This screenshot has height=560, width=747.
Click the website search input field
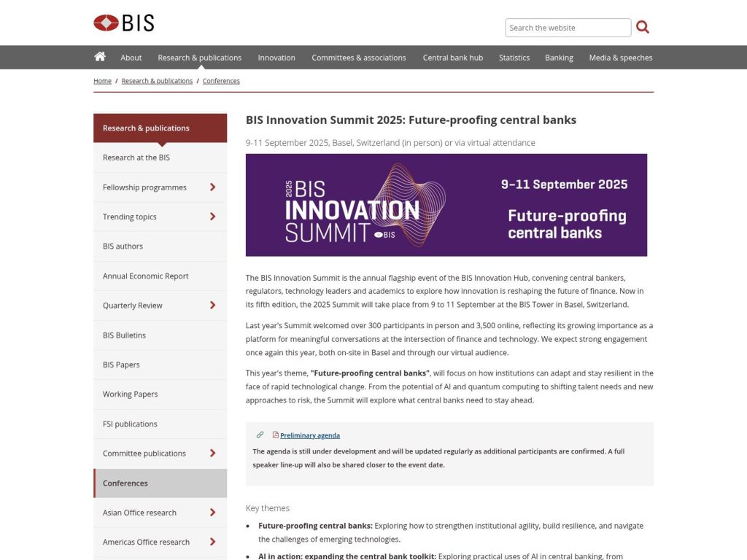tap(568, 28)
